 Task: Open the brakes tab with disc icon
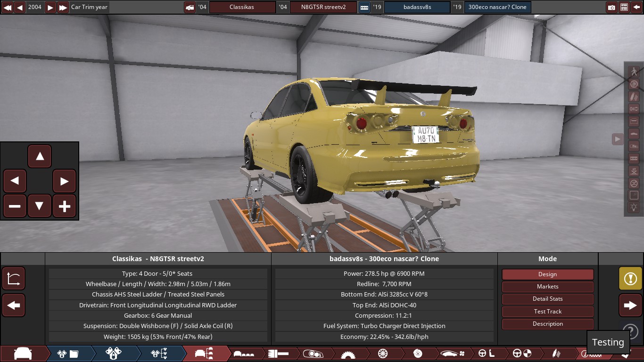pyautogui.click(x=418, y=354)
